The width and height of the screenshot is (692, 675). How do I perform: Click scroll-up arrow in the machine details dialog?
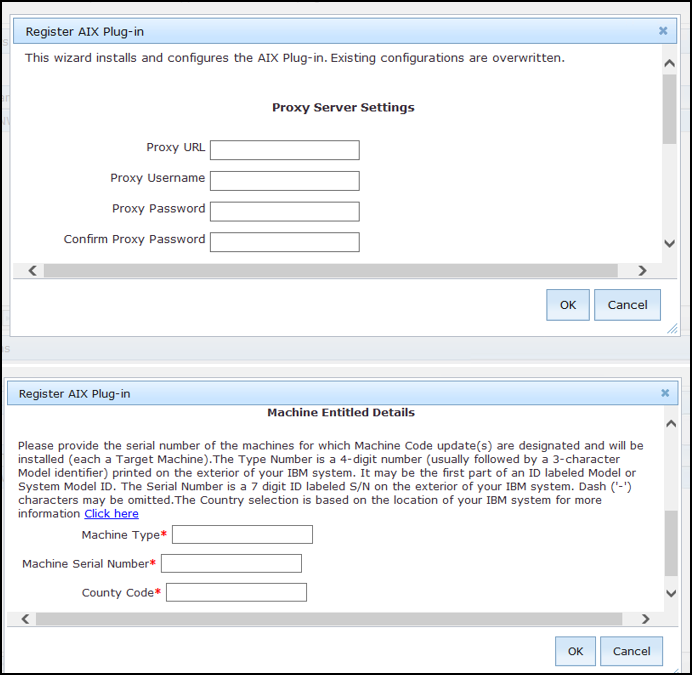(671, 424)
